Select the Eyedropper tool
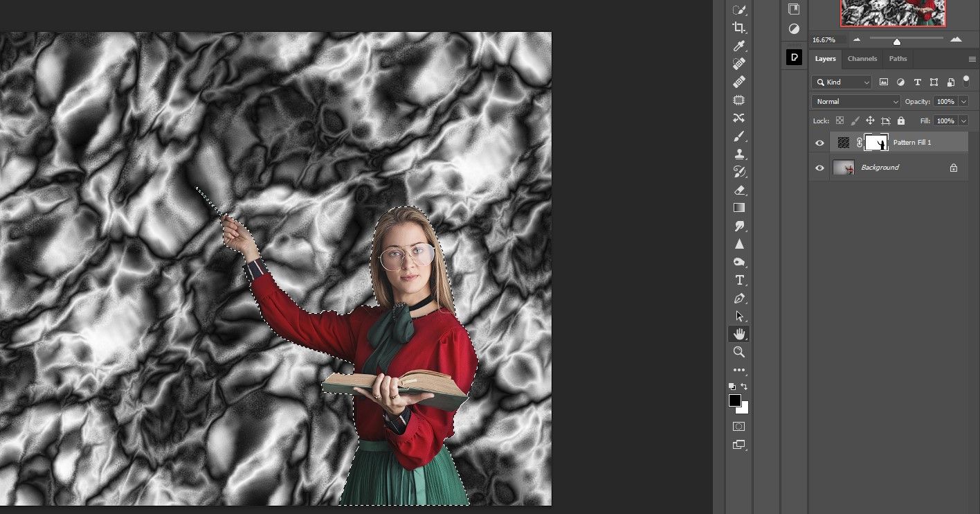Viewport: 980px width, 514px height. [x=739, y=46]
